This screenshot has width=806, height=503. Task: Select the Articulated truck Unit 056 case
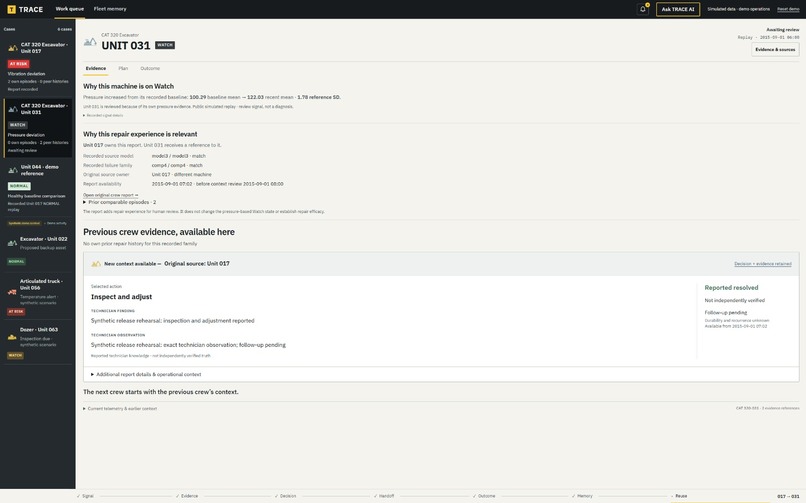(38, 297)
